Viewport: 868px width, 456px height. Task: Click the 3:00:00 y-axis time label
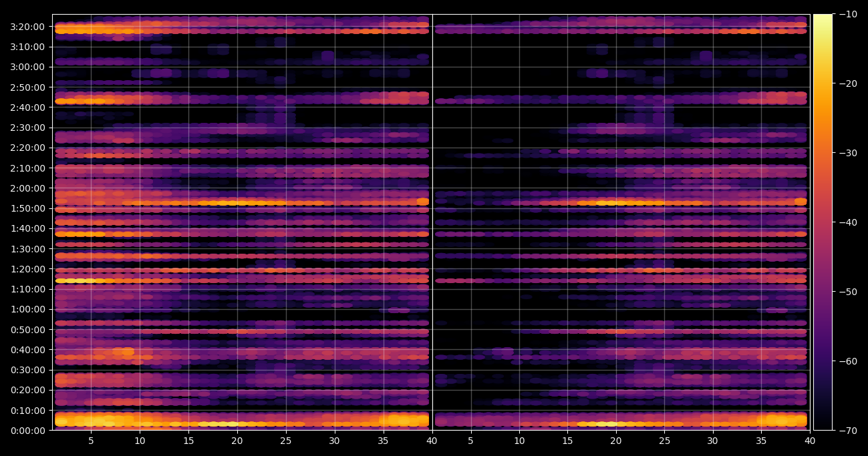point(28,67)
